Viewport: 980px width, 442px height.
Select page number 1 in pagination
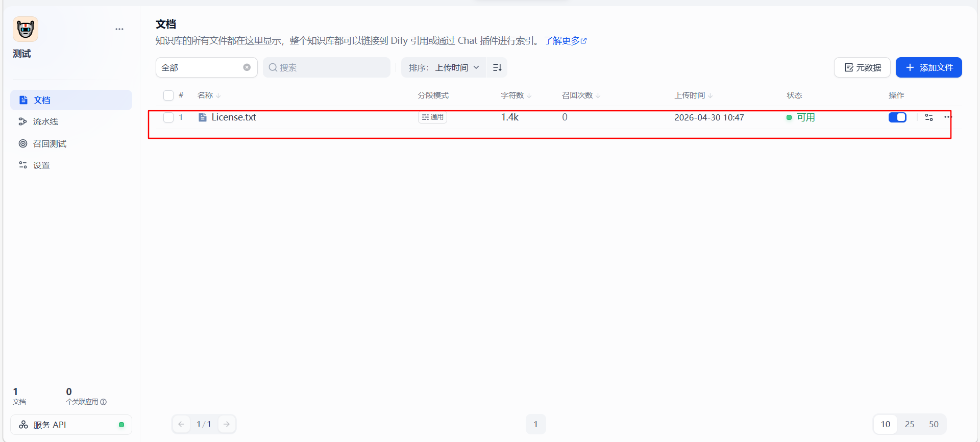tap(535, 424)
